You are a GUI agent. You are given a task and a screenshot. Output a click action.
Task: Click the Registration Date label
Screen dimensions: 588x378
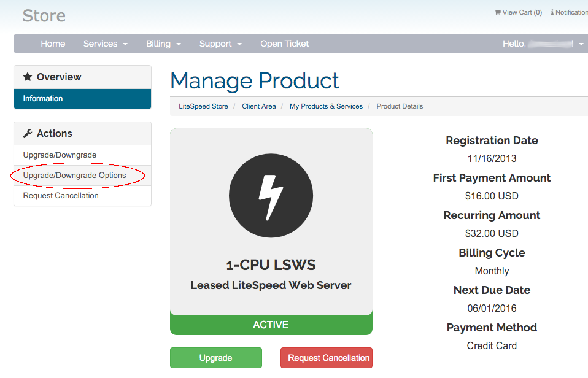pos(492,141)
